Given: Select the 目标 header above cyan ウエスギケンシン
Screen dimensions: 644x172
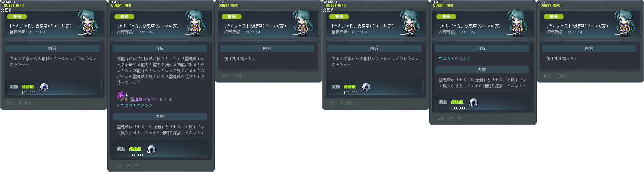Looking at the screenshot, I should (x=482, y=49).
